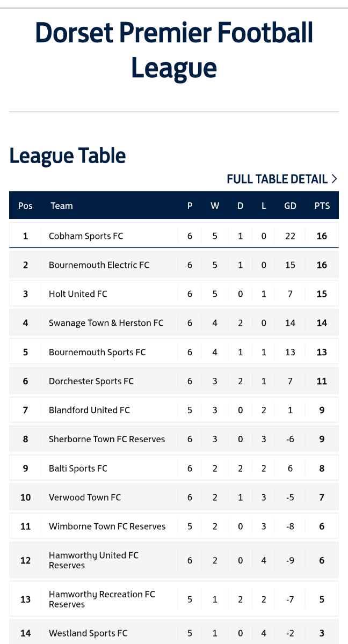
Task: Click the Team column header
Action: click(x=62, y=206)
